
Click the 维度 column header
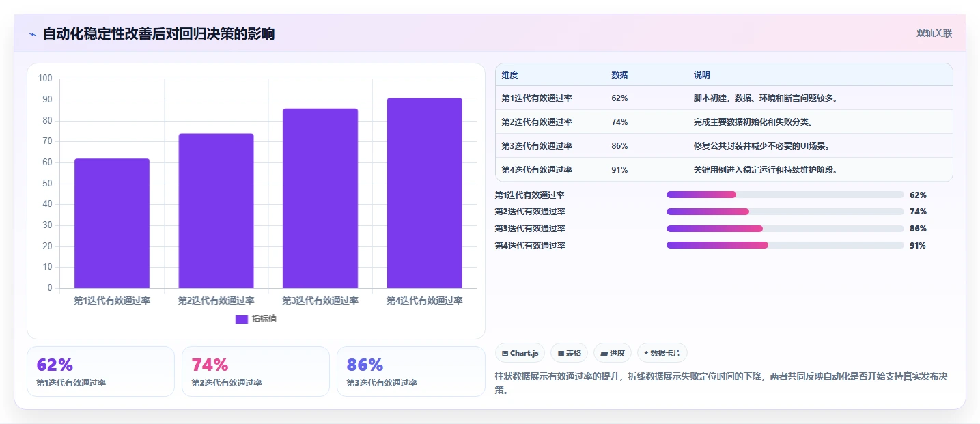tap(509, 75)
